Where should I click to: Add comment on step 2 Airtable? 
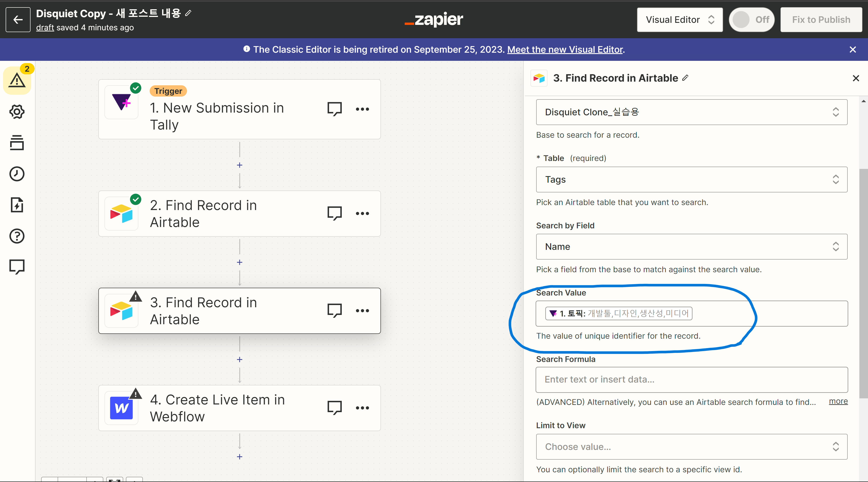click(x=335, y=213)
